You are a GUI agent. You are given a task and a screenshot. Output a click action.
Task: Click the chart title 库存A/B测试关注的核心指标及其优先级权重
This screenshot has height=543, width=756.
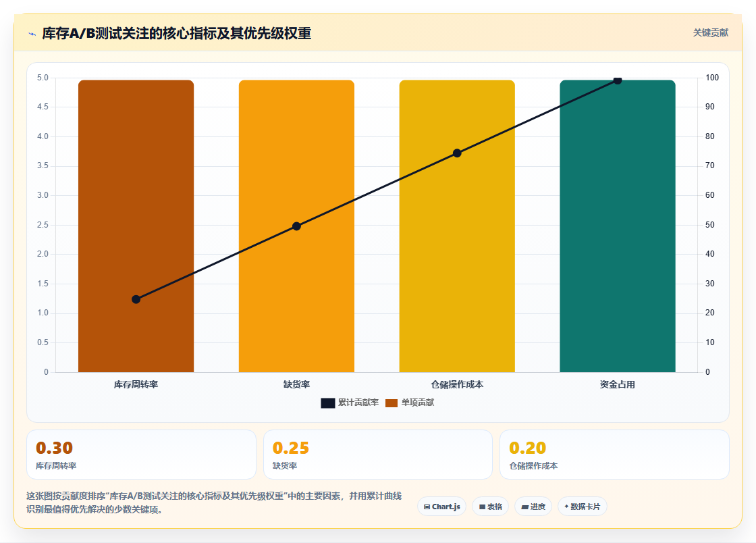176,33
